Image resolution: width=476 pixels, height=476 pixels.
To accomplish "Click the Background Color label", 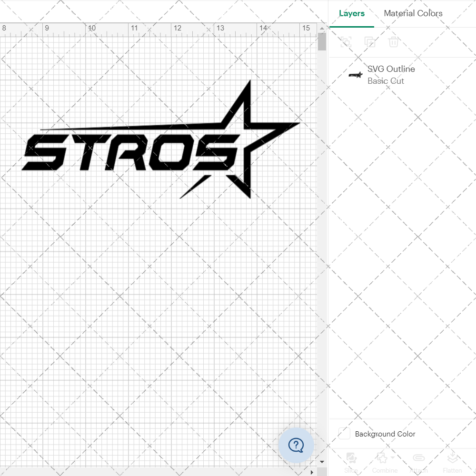I will (385, 434).
